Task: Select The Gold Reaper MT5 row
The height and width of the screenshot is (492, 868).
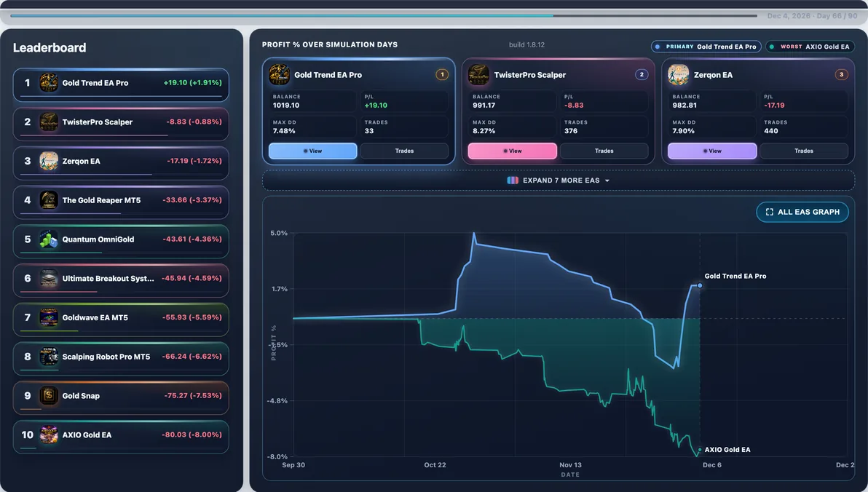Action: click(x=121, y=202)
